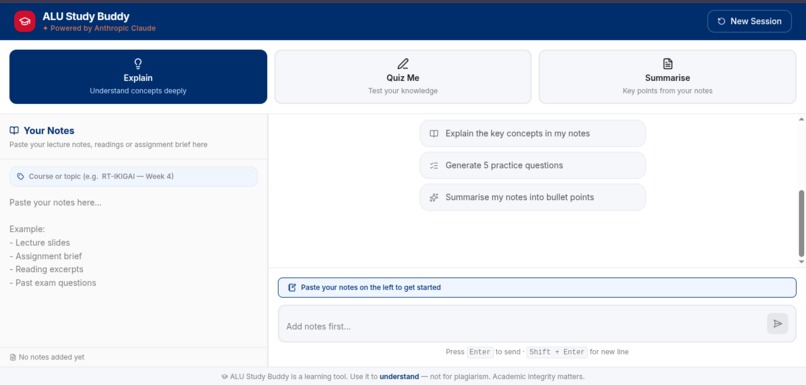The width and height of the screenshot is (806, 385).
Task: Click the document icon on Summarise
Action: [667, 64]
